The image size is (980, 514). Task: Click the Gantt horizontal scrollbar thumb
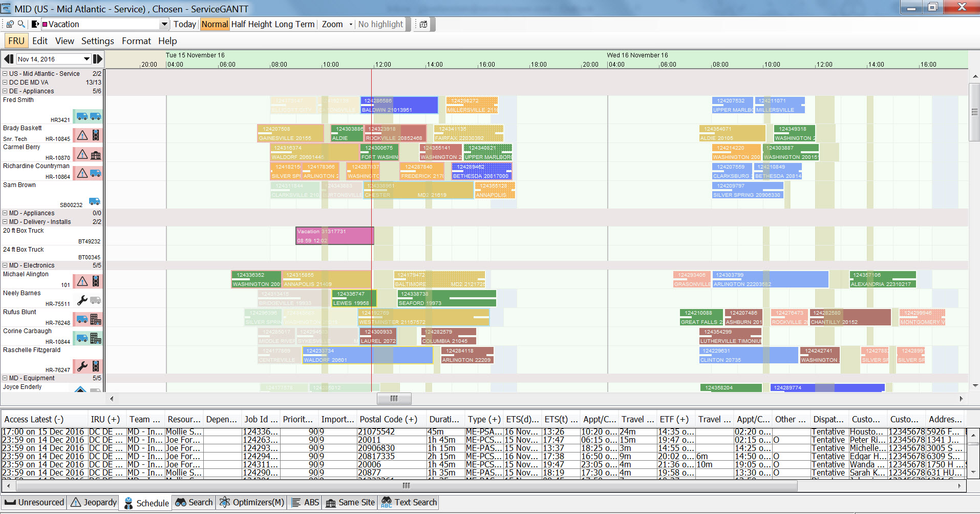tap(394, 399)
